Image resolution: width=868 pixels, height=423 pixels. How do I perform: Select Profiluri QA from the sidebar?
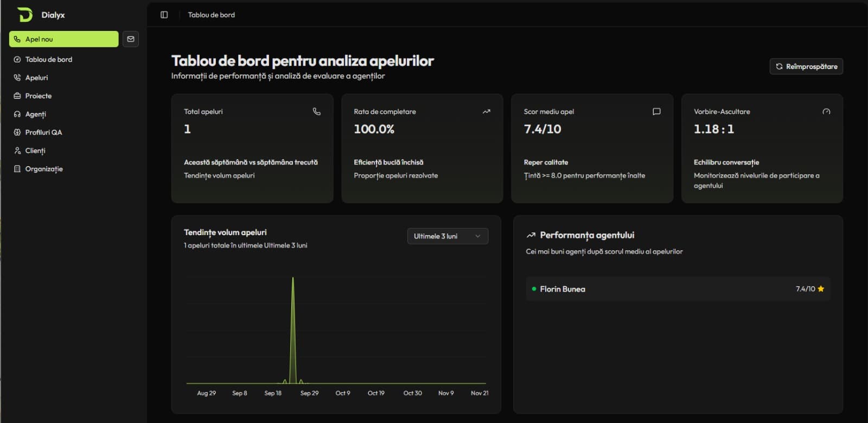[43, 132]
